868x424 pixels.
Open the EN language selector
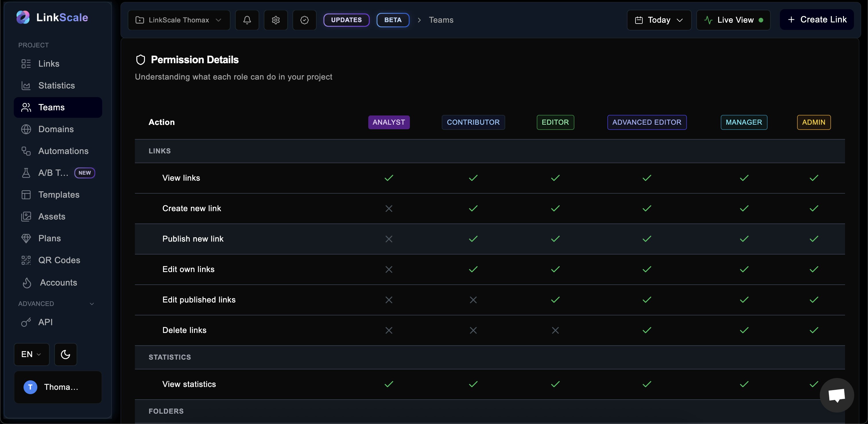coord(31,354)
